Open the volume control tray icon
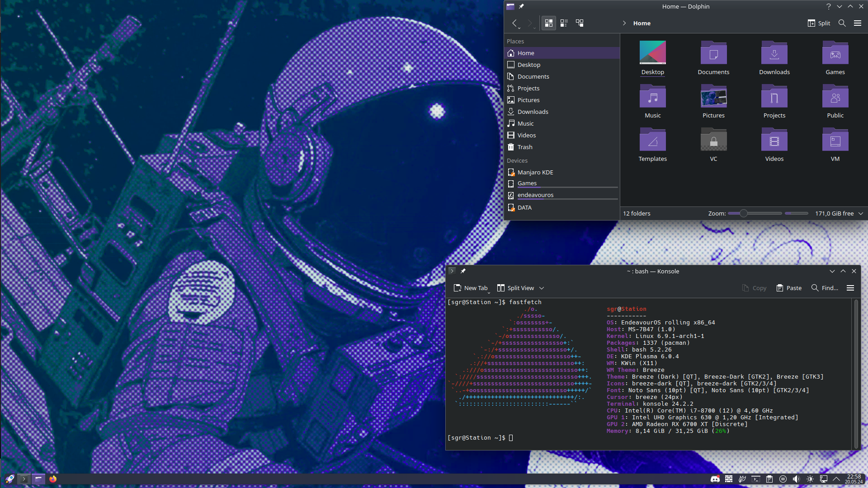 click(x=797, y=479)
